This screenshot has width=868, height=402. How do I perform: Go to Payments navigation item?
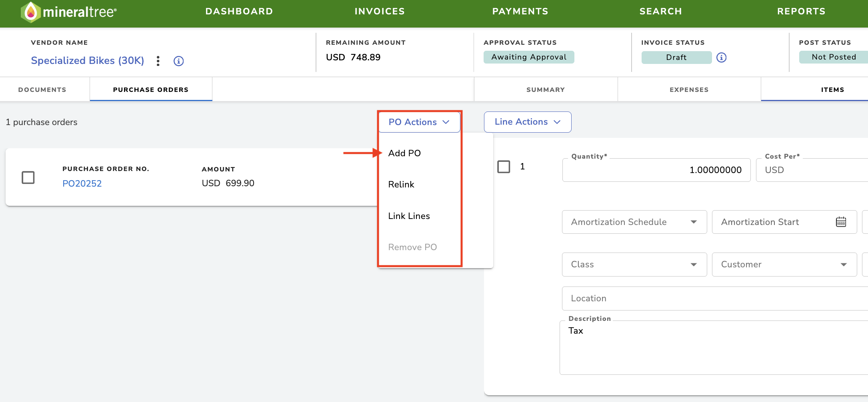tap(520, 11)
